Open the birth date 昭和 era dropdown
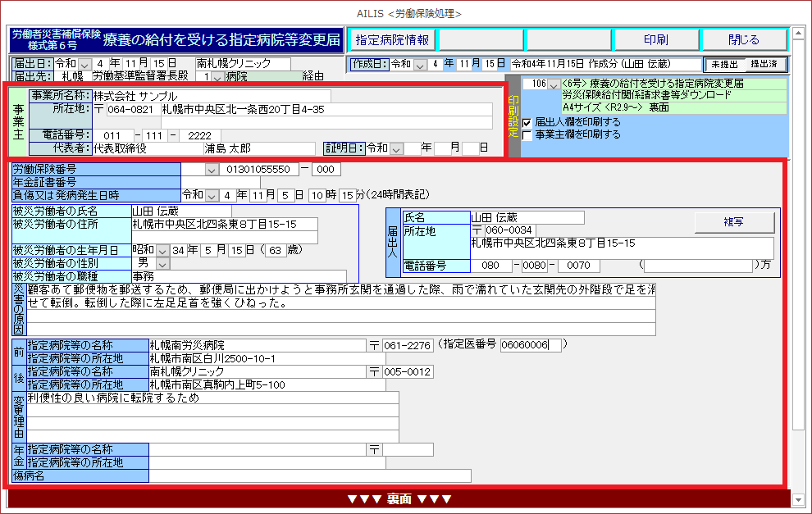Image resolution: width=812 pixels, height=514 pixels. 162,250
